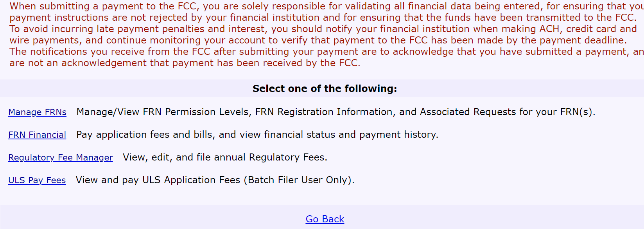This screenshot has width=644, height=229.
Task: Click the line starting 'are not an acknowledgement'
Action: (185, 63)
